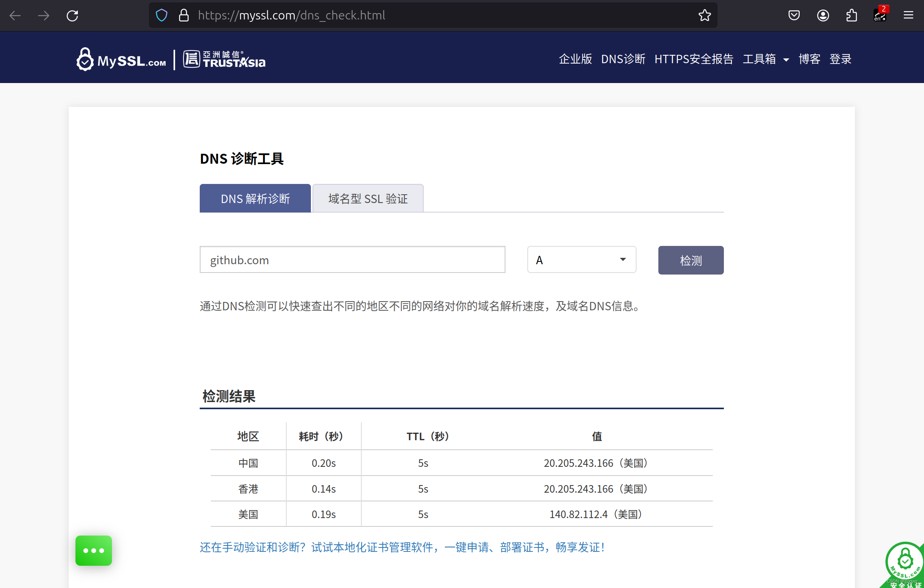
Task: Open the HTTPS安全报告 menu item
Action: pos(694,59)
